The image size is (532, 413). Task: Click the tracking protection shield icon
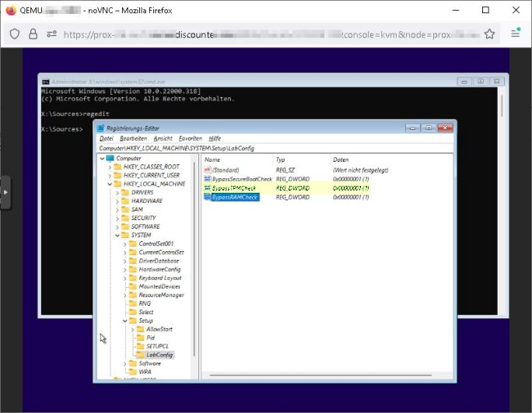click(15, 34)
